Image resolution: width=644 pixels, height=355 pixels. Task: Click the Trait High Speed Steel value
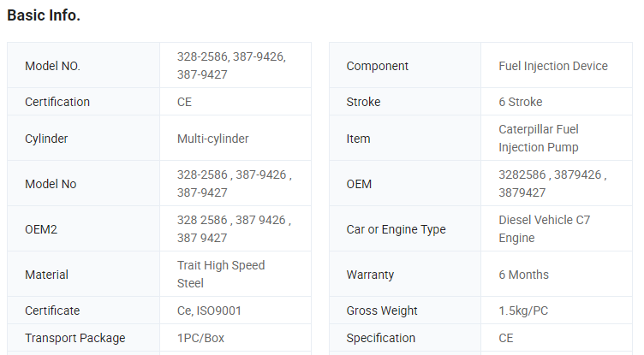click(221, 274)
